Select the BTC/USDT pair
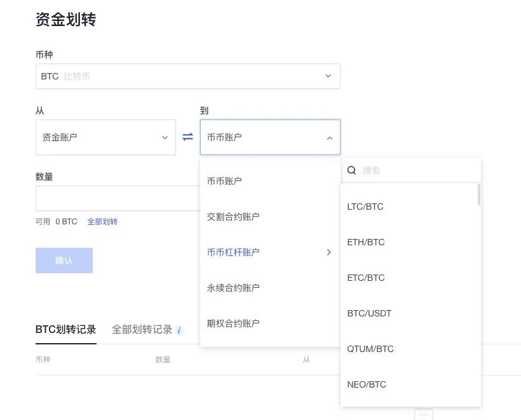 [x=369, y=313]
